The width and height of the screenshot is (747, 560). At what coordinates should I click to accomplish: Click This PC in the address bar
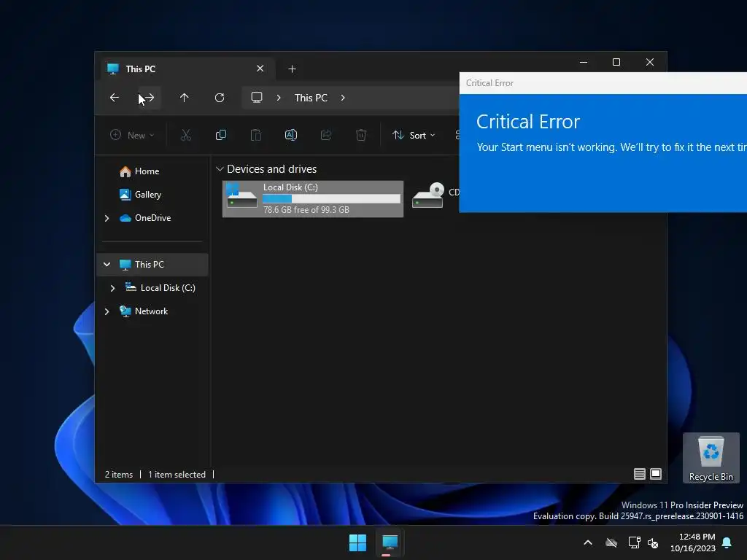click(311, 98)
